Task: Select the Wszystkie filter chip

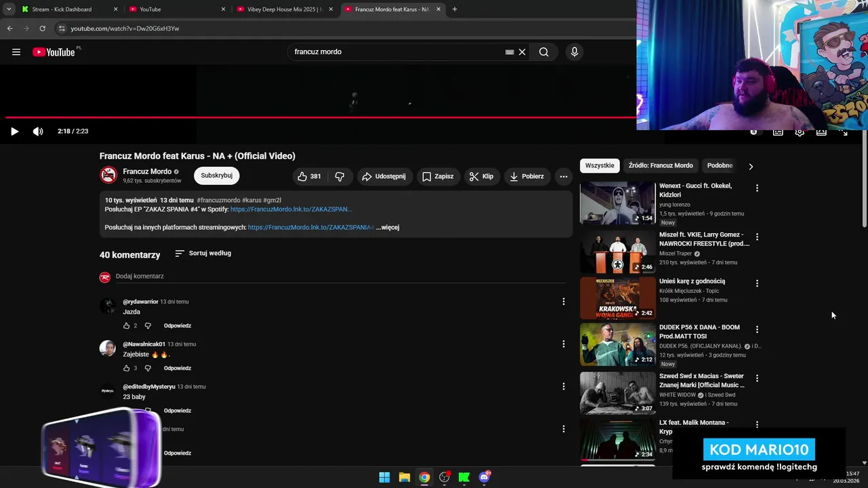Action: click(599, 165)
